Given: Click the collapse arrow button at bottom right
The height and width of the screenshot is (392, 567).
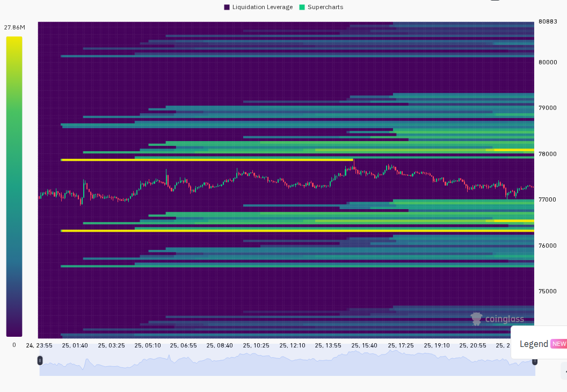Looking at the screenshot, I should (x=565, y=372).
